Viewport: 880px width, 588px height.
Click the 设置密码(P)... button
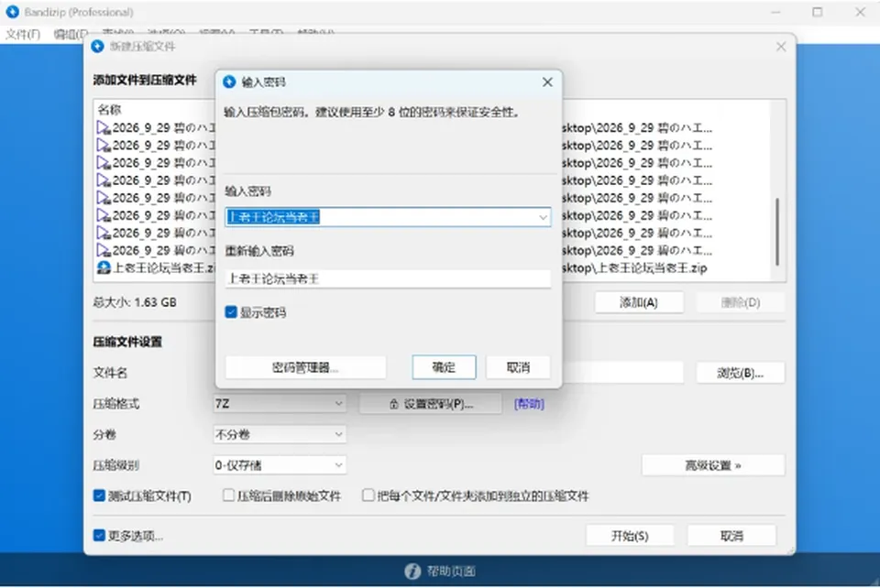431,404
